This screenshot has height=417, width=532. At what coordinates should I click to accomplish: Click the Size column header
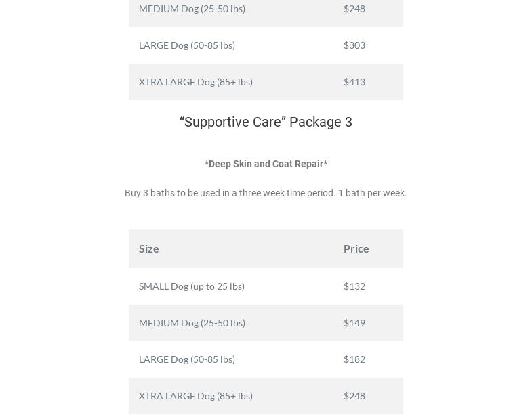149,248
